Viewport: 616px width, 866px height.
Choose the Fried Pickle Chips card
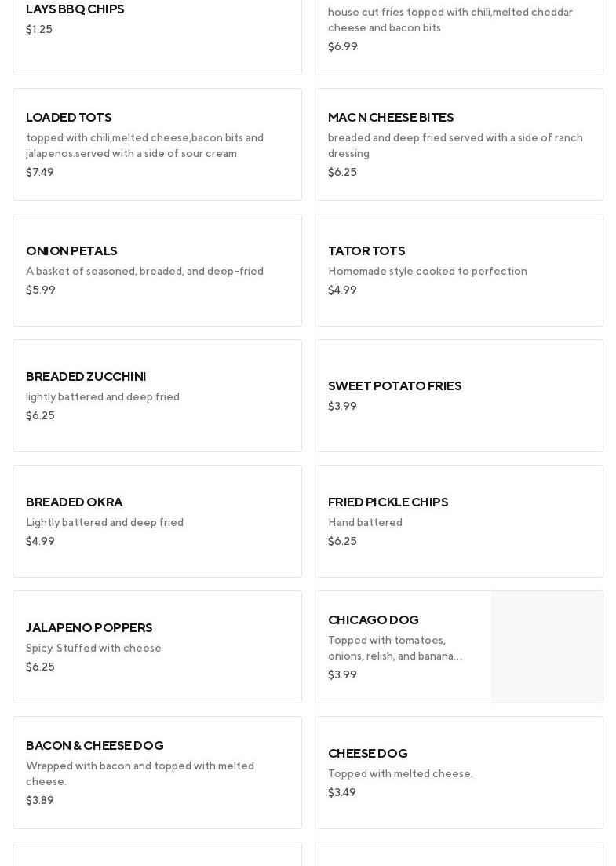[458, 521]
